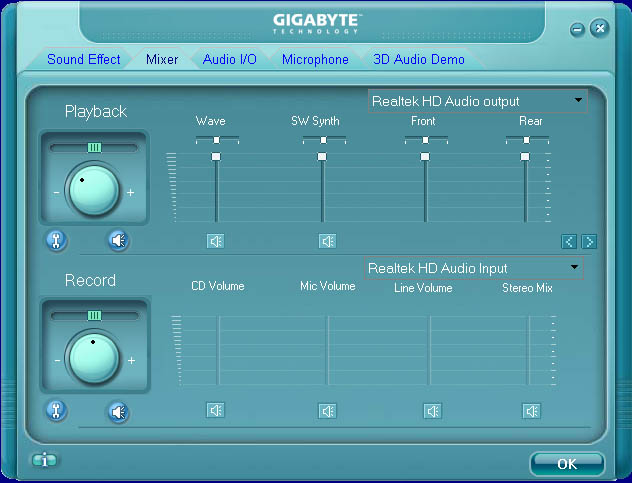
Task: Click the Mic Volume label
Action: point(328,286)
